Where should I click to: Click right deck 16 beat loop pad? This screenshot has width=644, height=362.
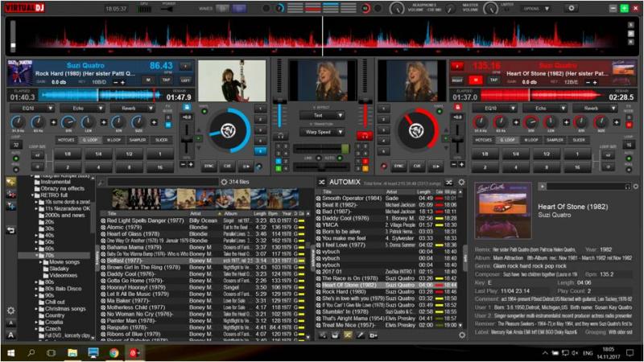coord(577,167)
